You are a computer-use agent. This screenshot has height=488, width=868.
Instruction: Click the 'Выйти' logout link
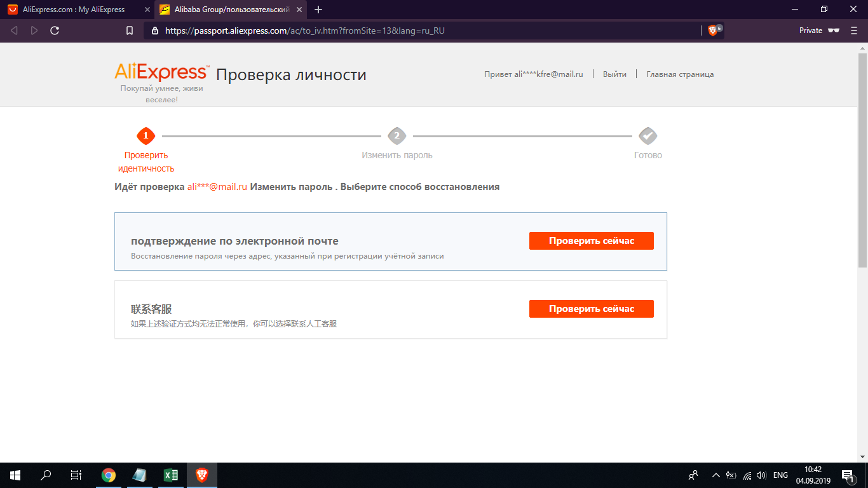(x=614, y=74)
